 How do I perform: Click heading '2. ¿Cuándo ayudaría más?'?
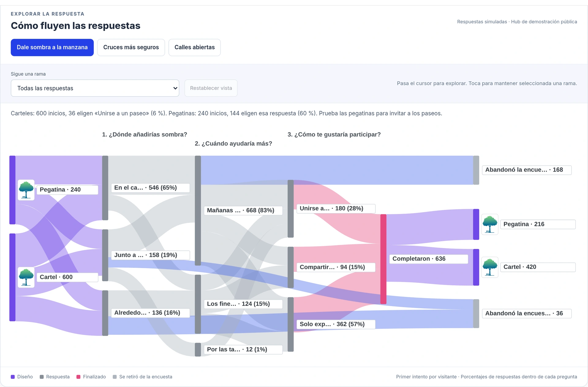[x=233, y=144]
